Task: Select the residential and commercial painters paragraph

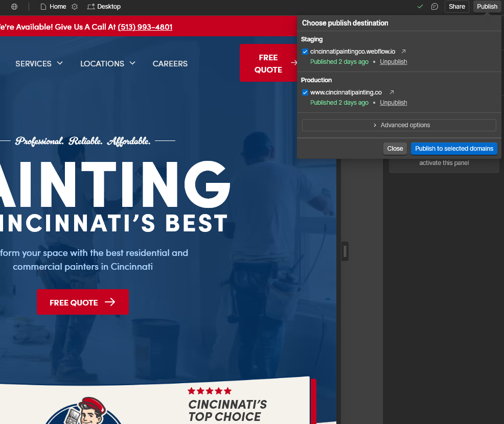Action: [x=94, y=260]
